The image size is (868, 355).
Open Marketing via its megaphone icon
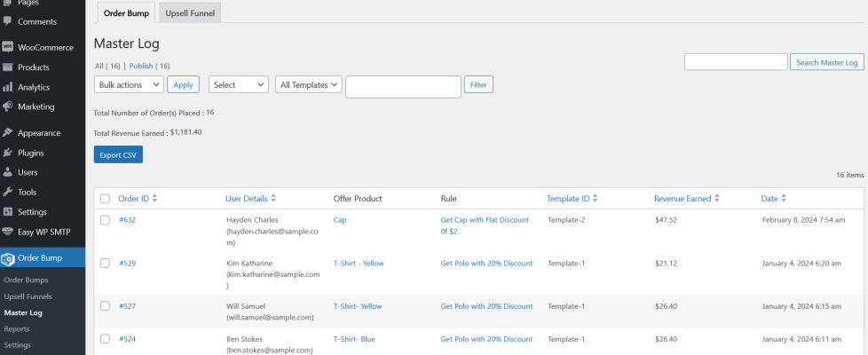click(8, 106)
